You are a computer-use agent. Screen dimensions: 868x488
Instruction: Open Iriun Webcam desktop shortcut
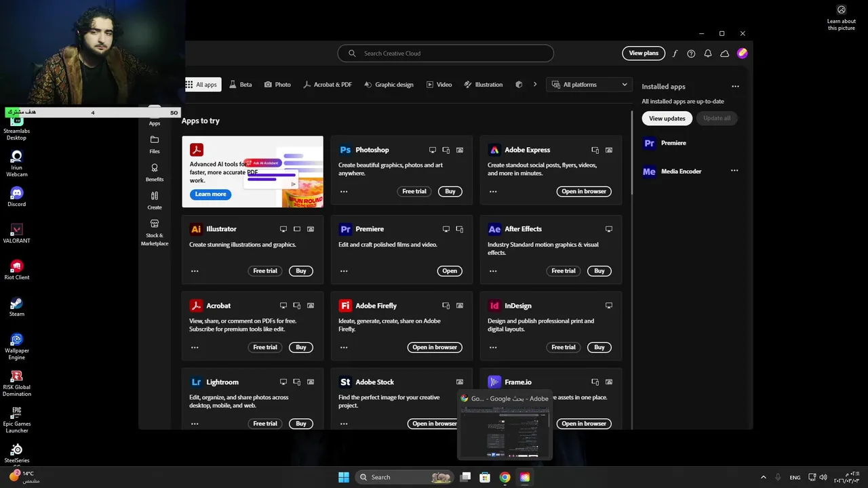point(17,164)
